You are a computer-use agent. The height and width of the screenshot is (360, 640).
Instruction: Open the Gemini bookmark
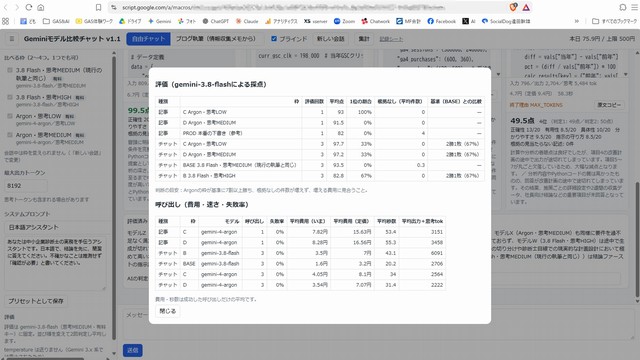pos(160,21)
